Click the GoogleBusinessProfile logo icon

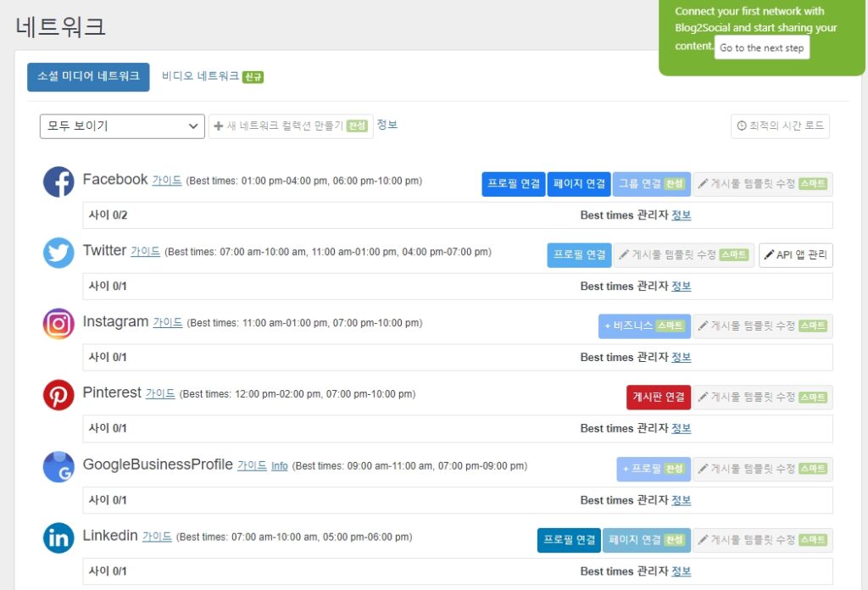pos(58,467)
